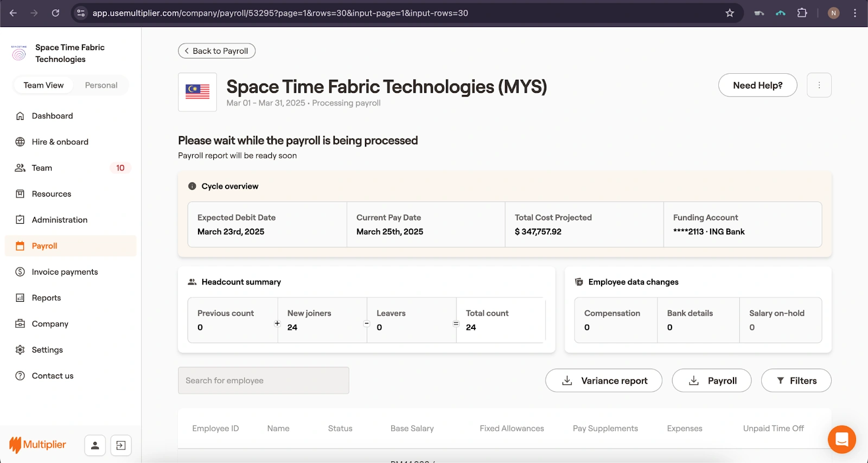Bookmark this page with the star icon

(730, 13)
